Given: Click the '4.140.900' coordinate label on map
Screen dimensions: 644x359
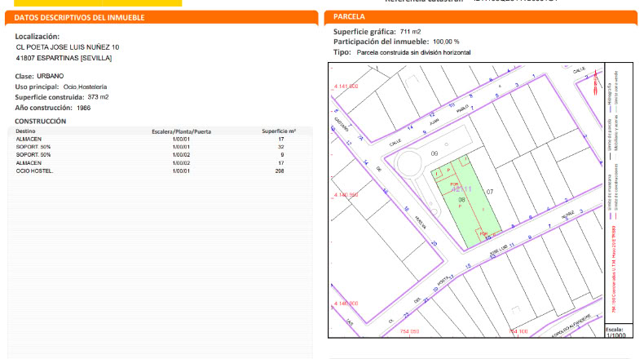Looking at the screenshot, I should [346, 304].
